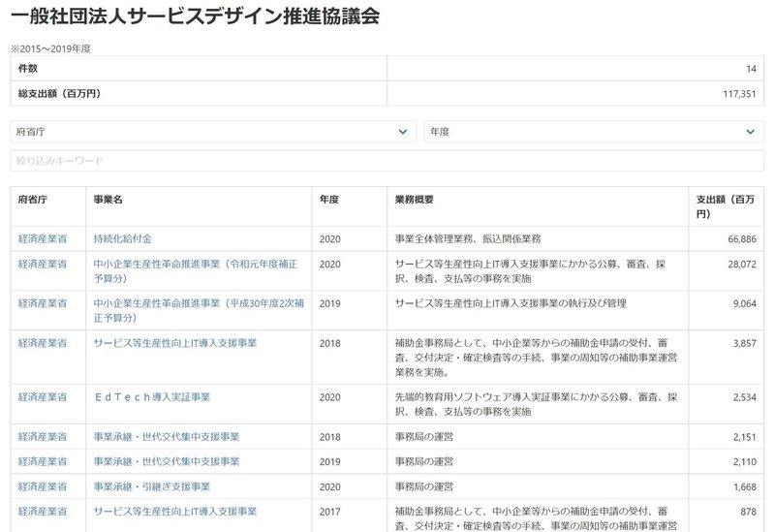This screenshot has width=775, height=532.
Task: Open the 府省庁 dropdown filter
Action: pos(213,132)
